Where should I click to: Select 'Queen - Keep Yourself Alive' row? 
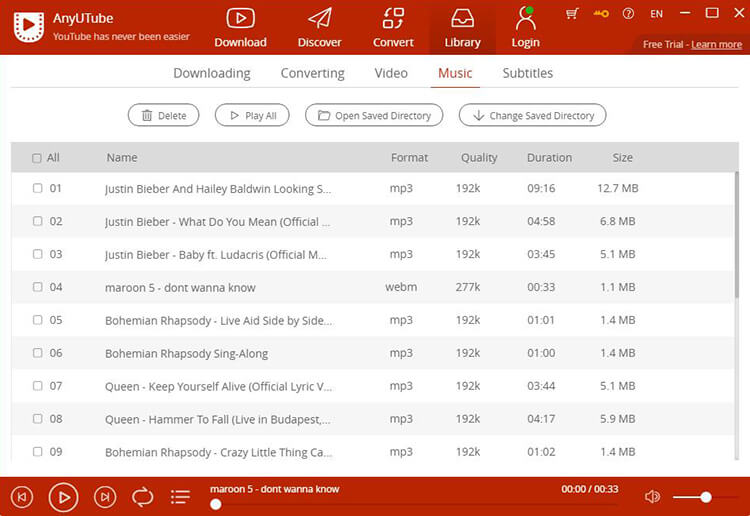click(x=373, y=386)
